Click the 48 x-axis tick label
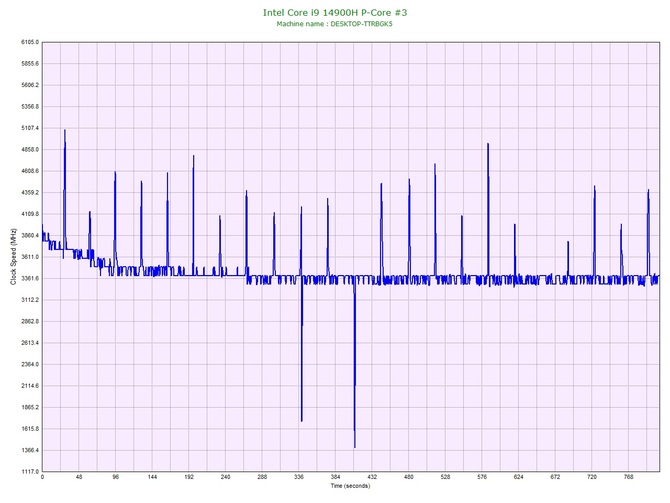Viewport: 670px width, 503px height. pyautogui.click(x=79, y=477)
